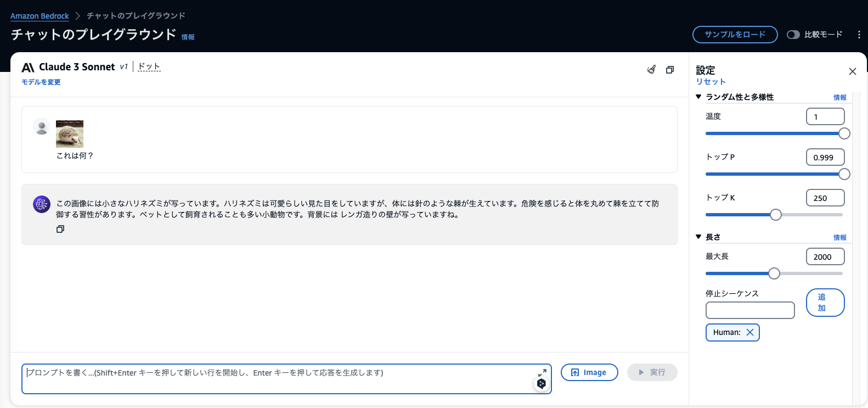Image resolution: width=868 pixels, height=408 pixels.
Task: Click the 温度 slider handle
Action: [x=844, y=133]
